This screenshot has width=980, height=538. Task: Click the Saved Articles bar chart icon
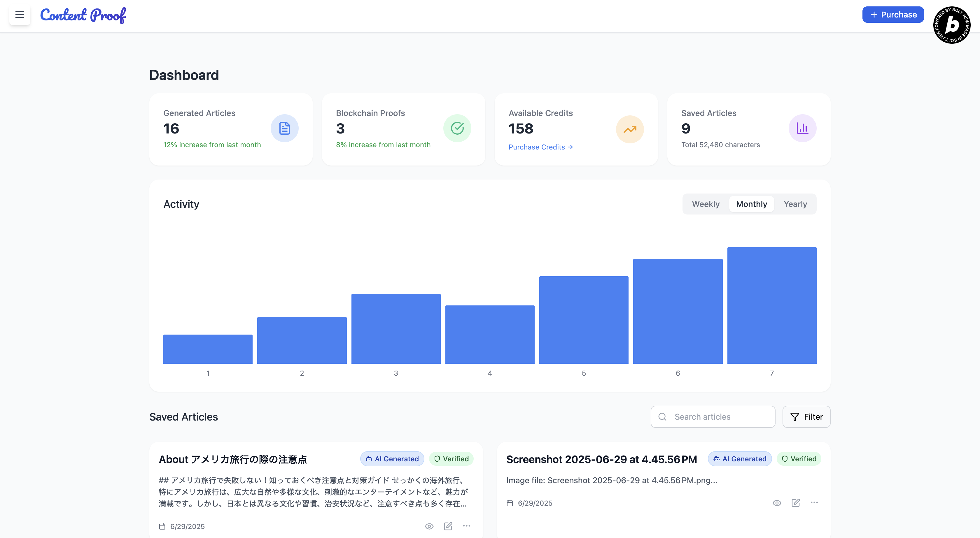(x=802, y=128)
